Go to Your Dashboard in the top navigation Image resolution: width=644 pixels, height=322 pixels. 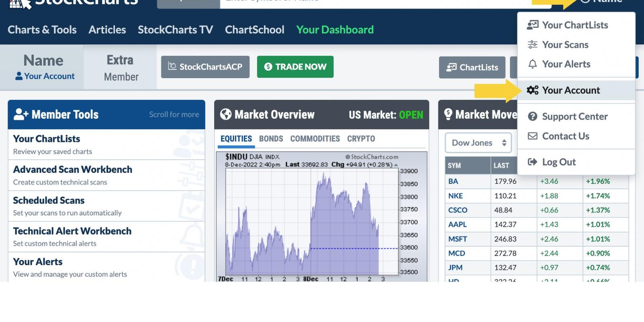tap(335, 30)
